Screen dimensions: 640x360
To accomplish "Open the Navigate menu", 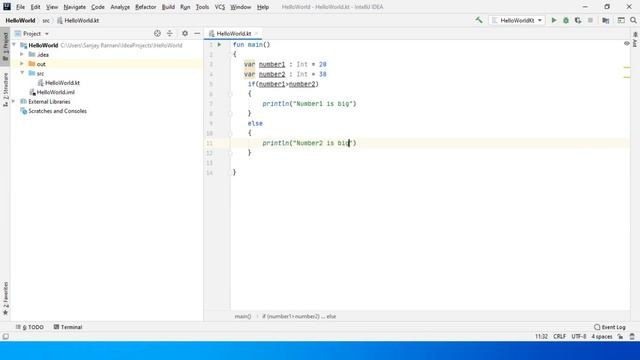I will click(74, 7).
